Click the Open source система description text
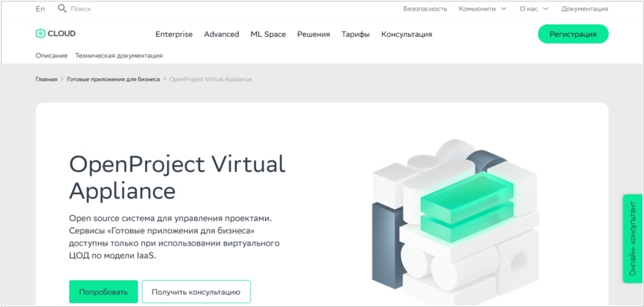This screenshot has width=644, height=307. (175, 236)
